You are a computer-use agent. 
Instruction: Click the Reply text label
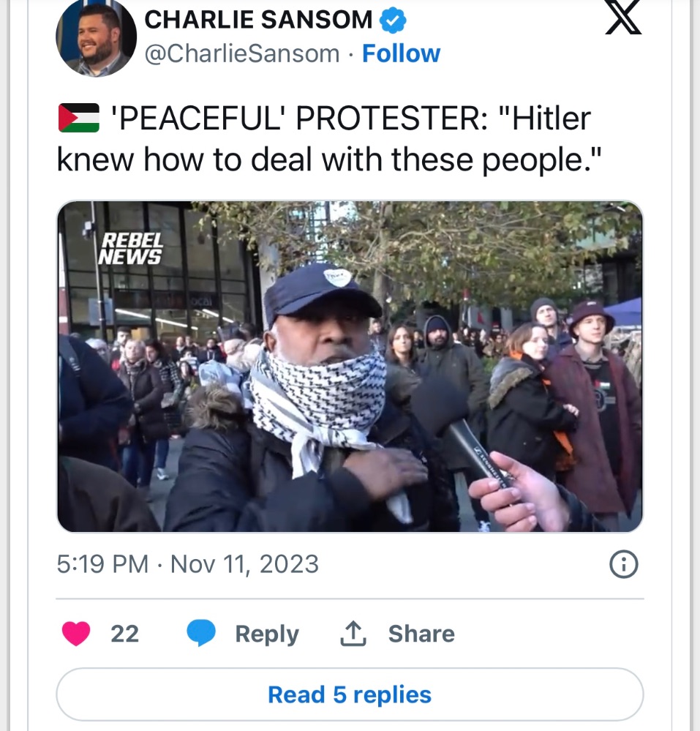pyautogui.click(x=266, y=634)
